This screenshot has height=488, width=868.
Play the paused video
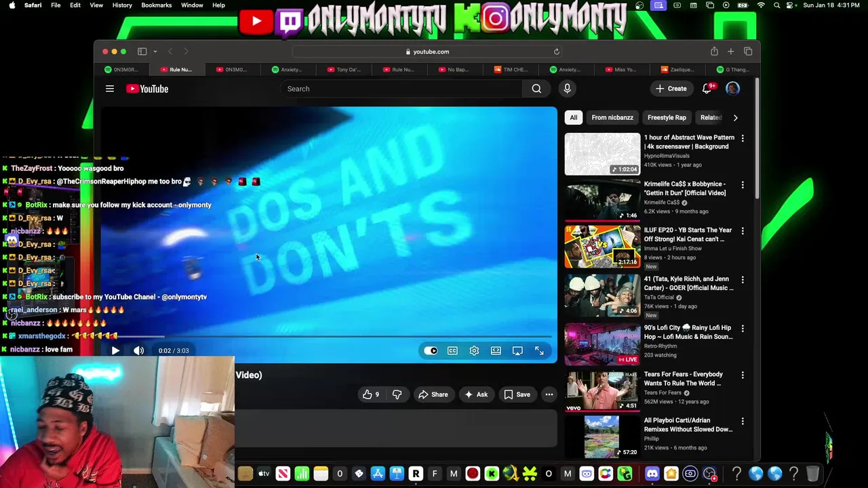(x=115, y=350)
